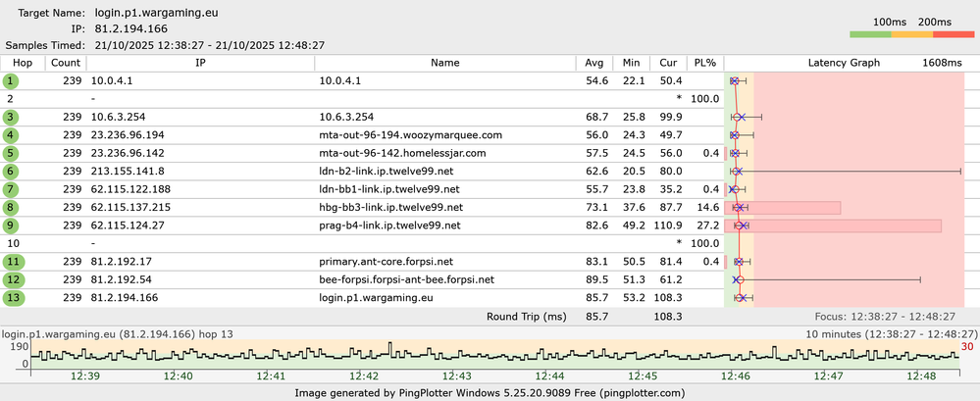980x401 pixels.
Task: Select hop 7 green indicator
Action: 11,189
